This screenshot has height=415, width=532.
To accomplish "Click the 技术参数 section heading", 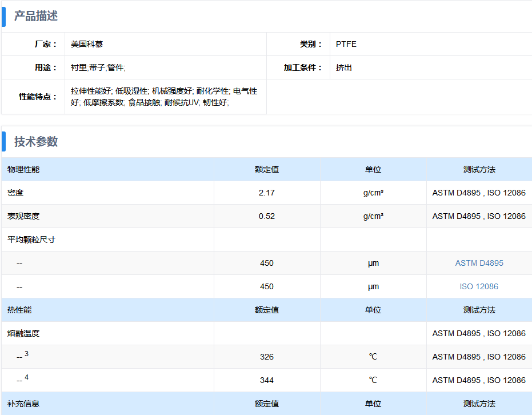I will click(x=36, y=142).
